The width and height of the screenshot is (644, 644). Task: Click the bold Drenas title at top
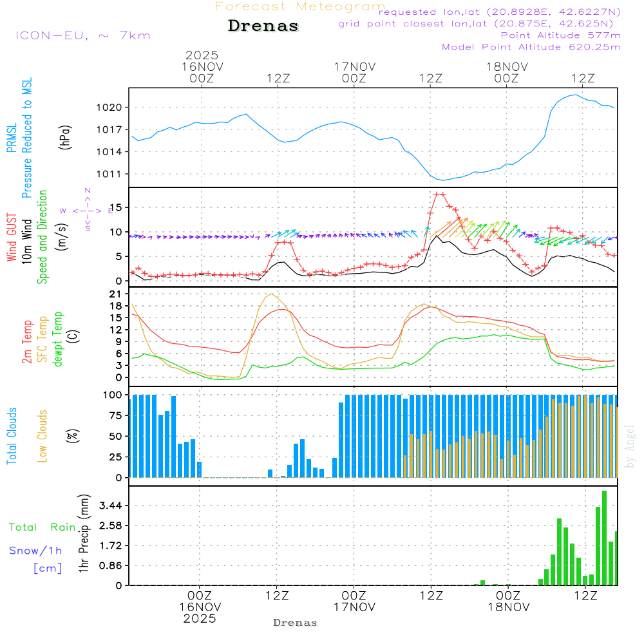pyautogui.click(x=263, y=26)
